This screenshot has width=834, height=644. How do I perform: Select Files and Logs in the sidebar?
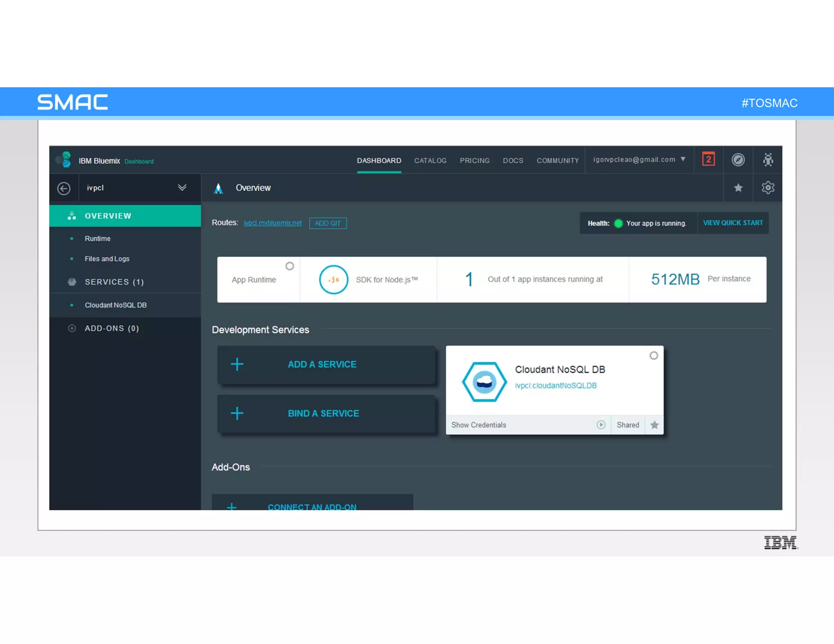107,259
